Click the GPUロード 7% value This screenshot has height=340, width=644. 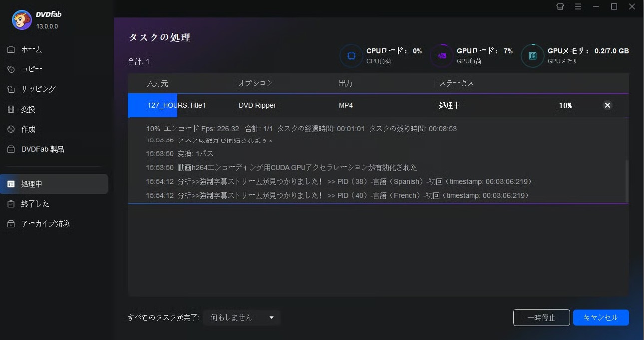(508, 51)
